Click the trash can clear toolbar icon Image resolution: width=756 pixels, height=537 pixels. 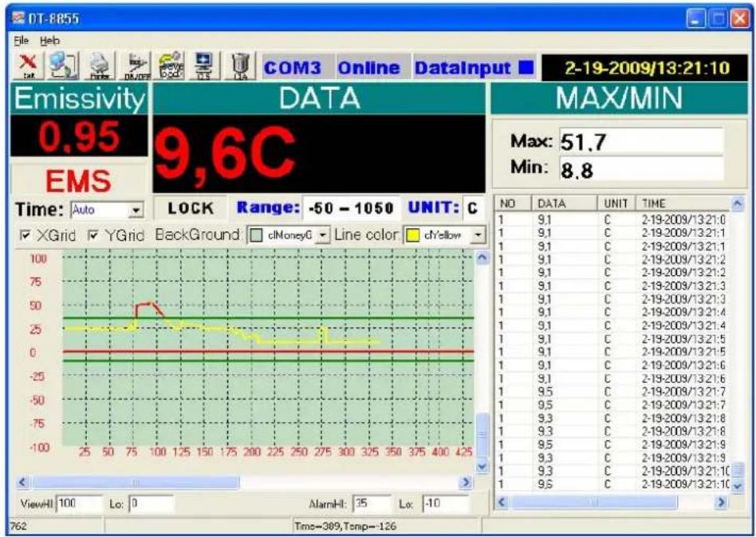tap(240, 65)
